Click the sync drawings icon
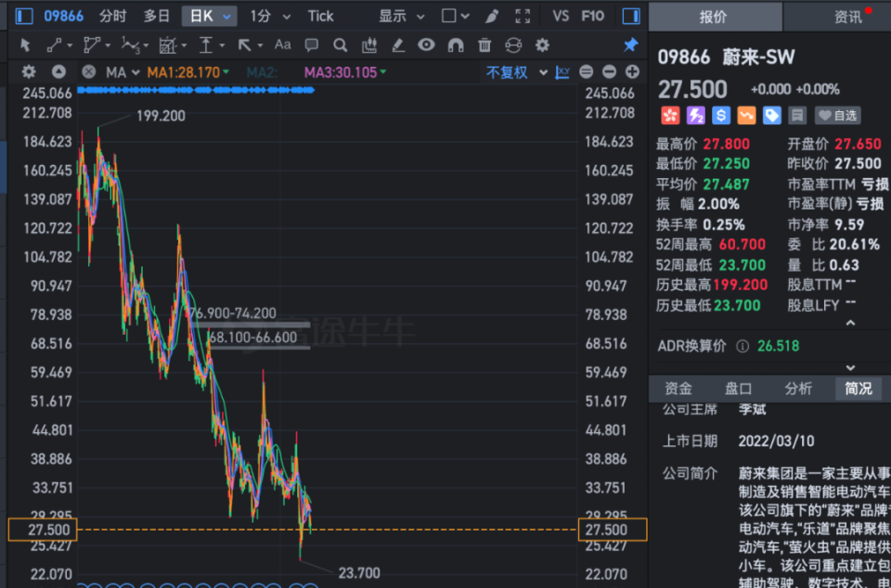Viewport: 891px width, 588px height. click(513, 45)
